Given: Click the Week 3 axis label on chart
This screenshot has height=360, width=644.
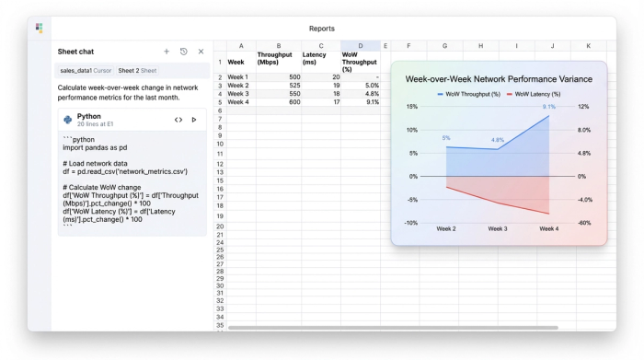Looking at the screenshot, I should click(x=498, y=229).
